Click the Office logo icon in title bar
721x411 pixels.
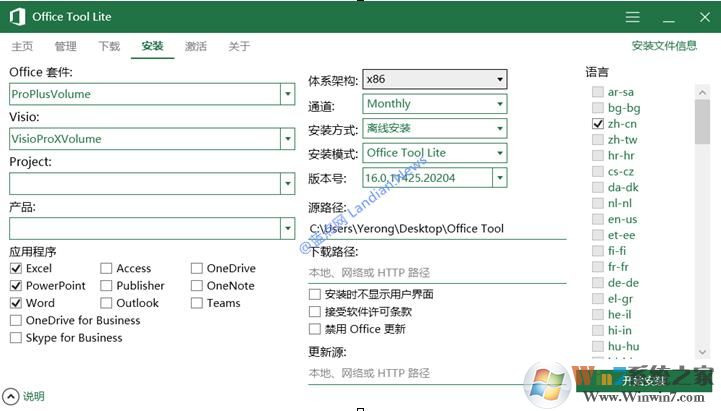tap(17, 17)
